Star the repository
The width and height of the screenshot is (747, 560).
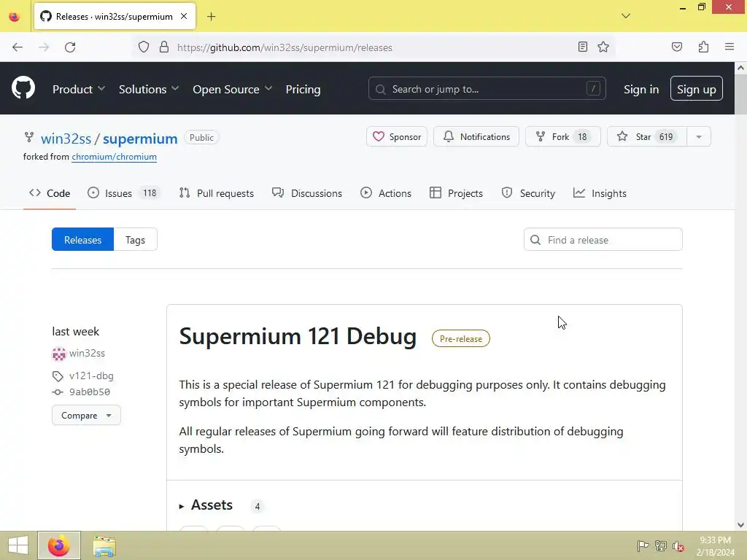646,136
